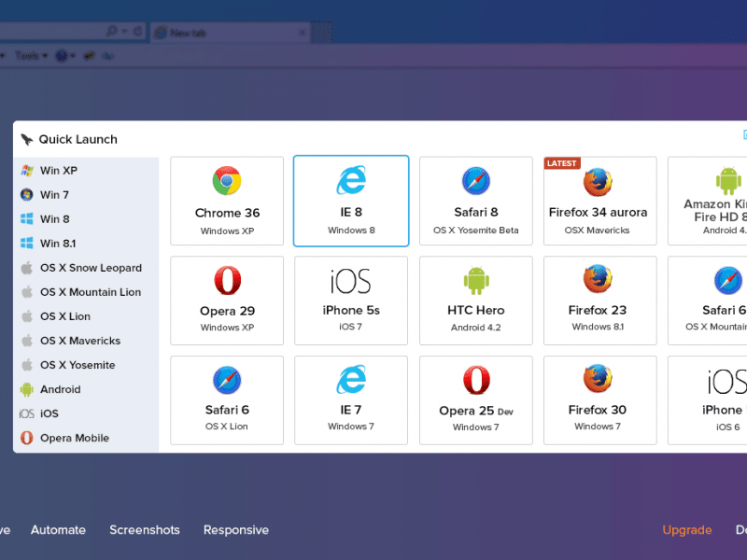747x560 pixels.
Task: Open the Automate section
Action: [58, 530]
